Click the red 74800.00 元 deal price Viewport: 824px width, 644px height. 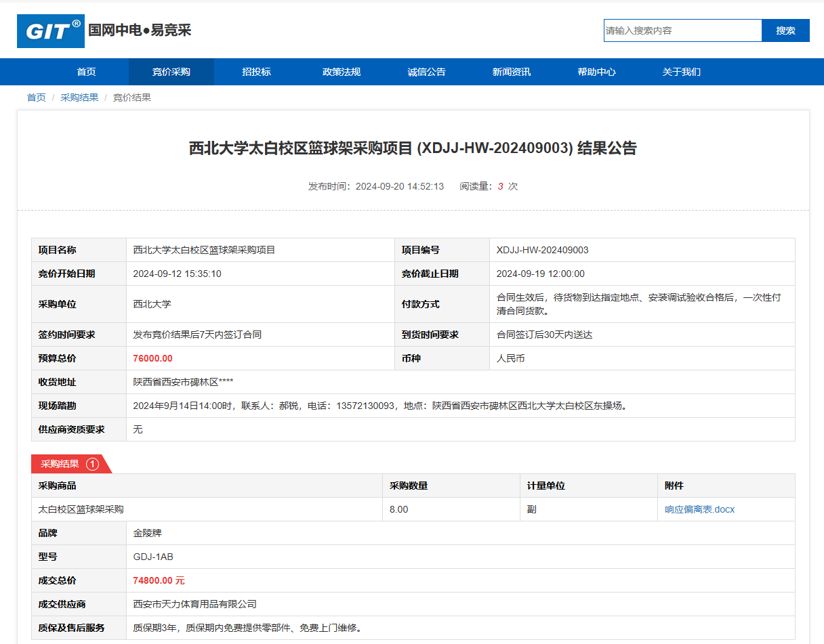coord(159,580)
